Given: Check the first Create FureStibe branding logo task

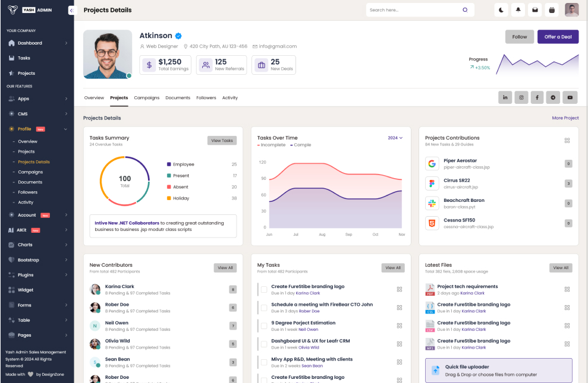Looking at the screenshot, I should (264, 289).
